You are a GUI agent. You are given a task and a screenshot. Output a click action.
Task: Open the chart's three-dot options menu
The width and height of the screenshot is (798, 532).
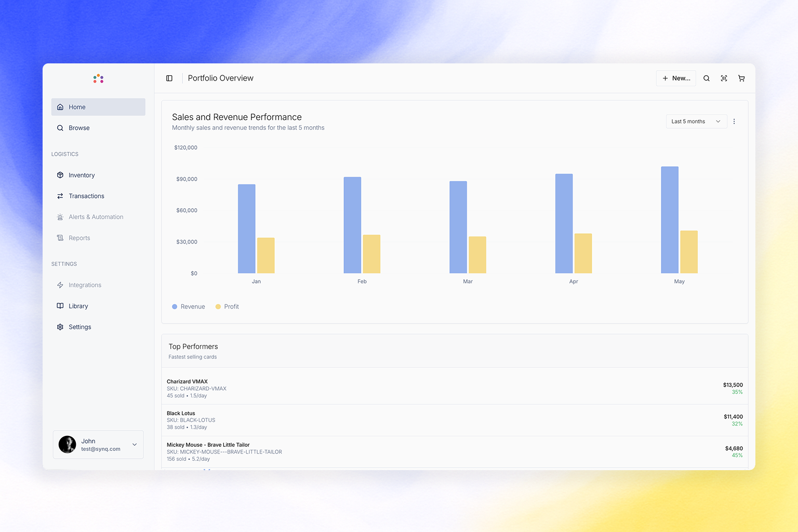734,121
